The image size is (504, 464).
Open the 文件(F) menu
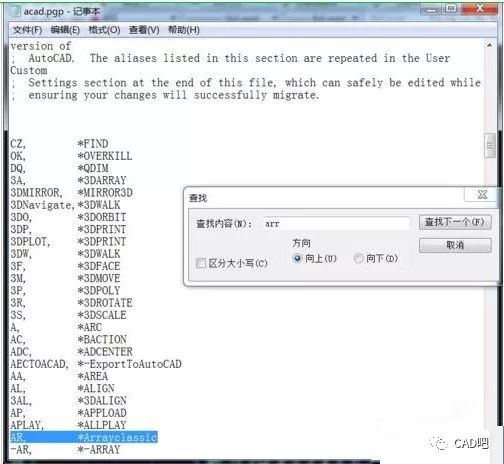(27, 30)
